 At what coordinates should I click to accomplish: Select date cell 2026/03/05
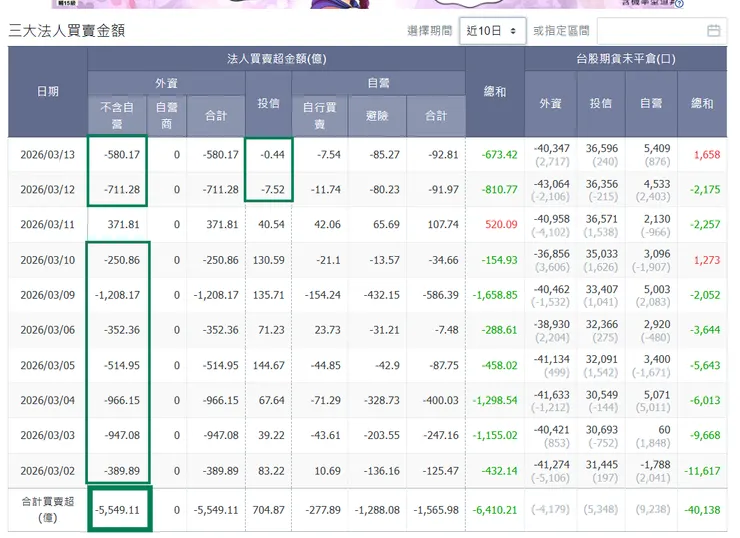tap(48, 365)
